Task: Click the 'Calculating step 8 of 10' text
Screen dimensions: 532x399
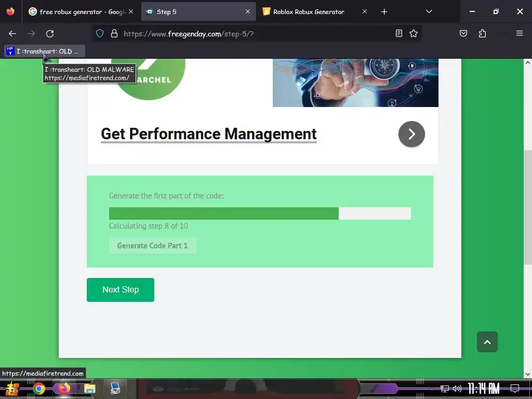Action: coord(149,226)
